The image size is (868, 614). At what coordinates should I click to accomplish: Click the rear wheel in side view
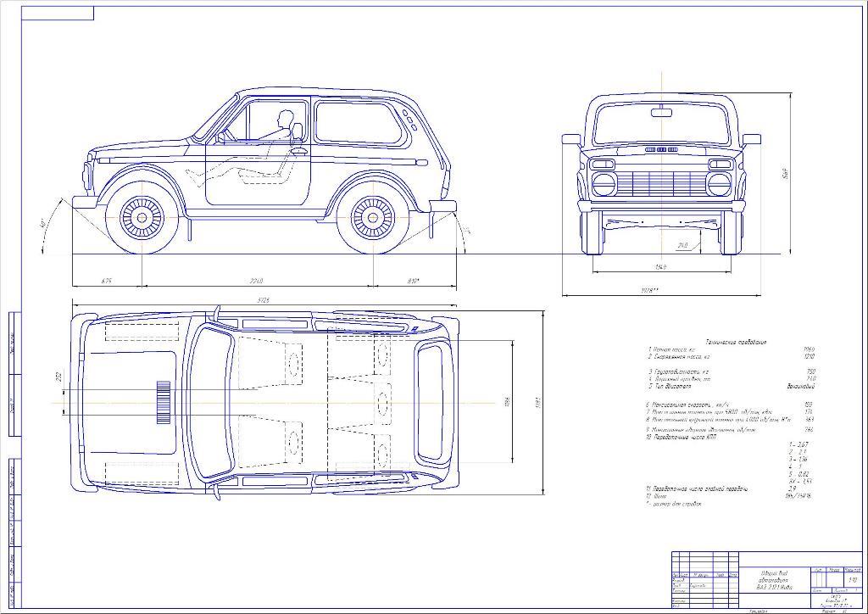tap(374, 217)
